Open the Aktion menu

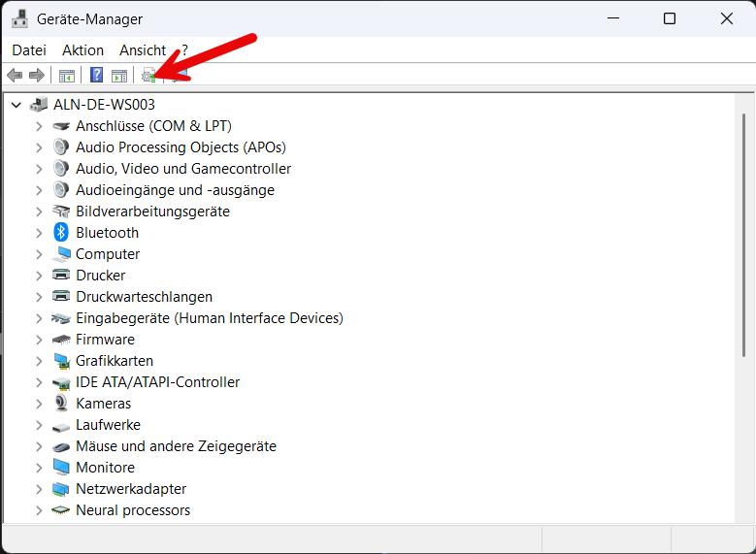click(x=82, y=50)
